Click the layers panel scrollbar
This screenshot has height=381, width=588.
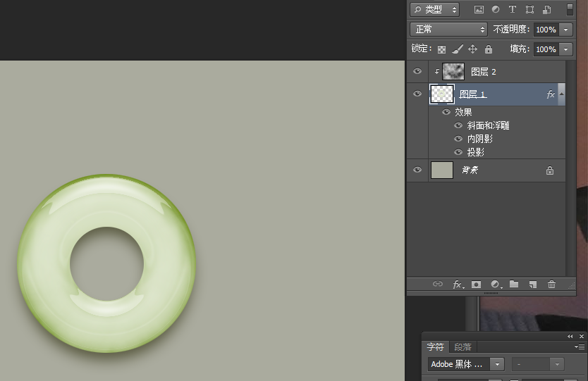point(571,168)
